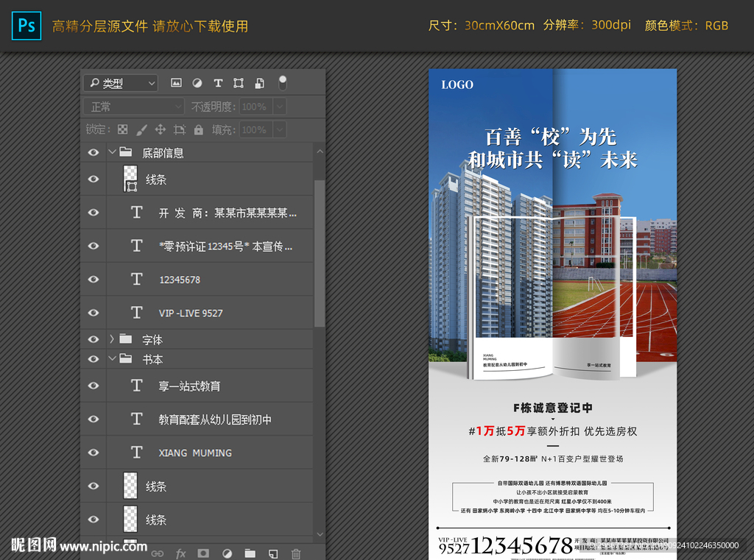Image resolution: width=754 pixels, height=560 pixels.
Task: Toggle visibility of XIANG MUMING layer
Action: (x=94, y=453)
